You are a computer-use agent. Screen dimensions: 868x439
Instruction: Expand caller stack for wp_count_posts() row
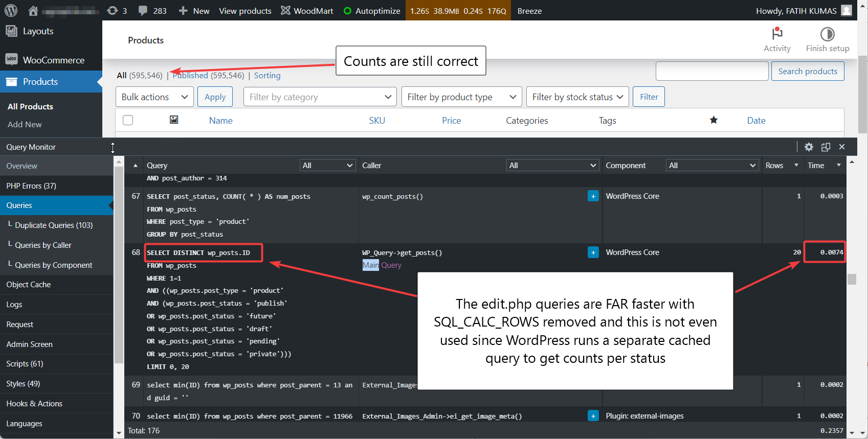coord(593,196)
